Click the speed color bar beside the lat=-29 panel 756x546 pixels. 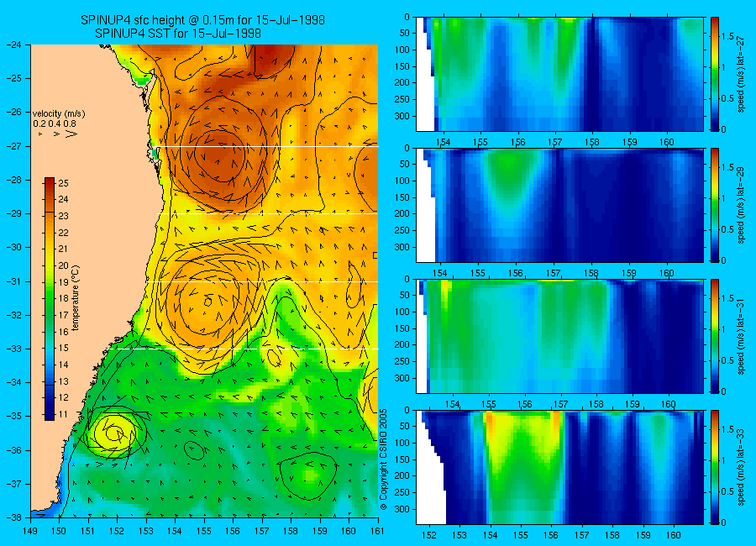(x=714, y=206)
